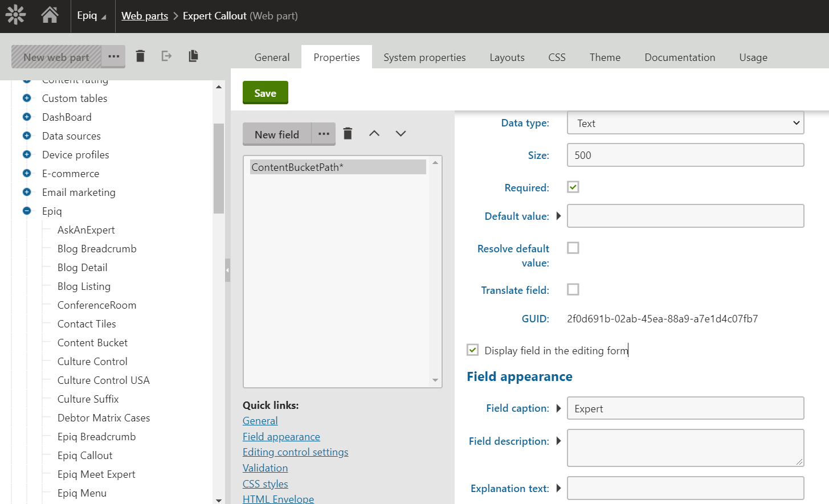
Task: Click into the Field caption input
Action: (x=685, y=408)
